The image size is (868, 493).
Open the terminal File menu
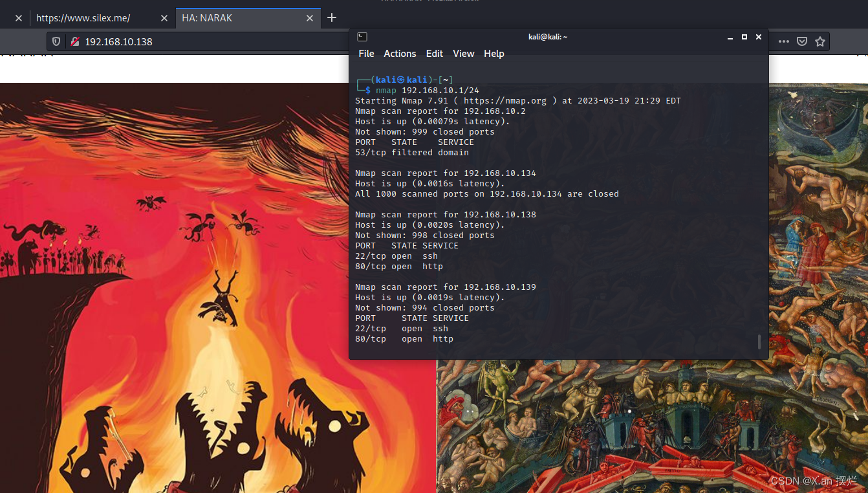tap(366, 54)
